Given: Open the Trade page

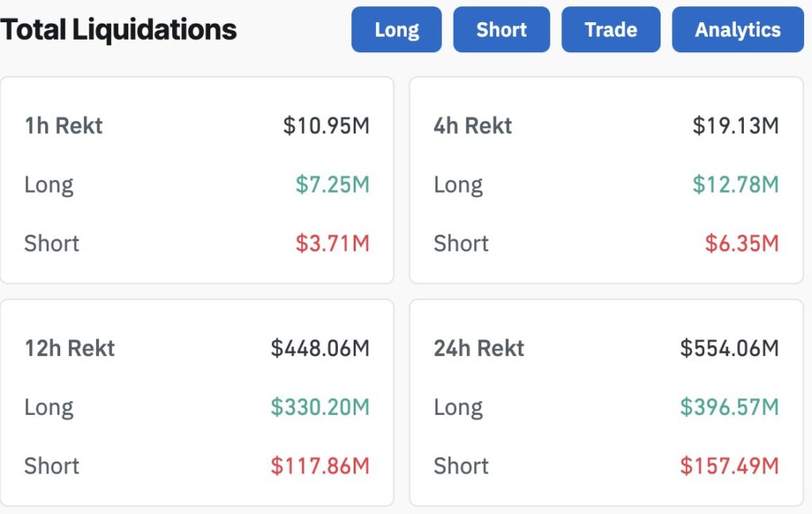Looking at the screenshot, I should [x=611, y=29].
